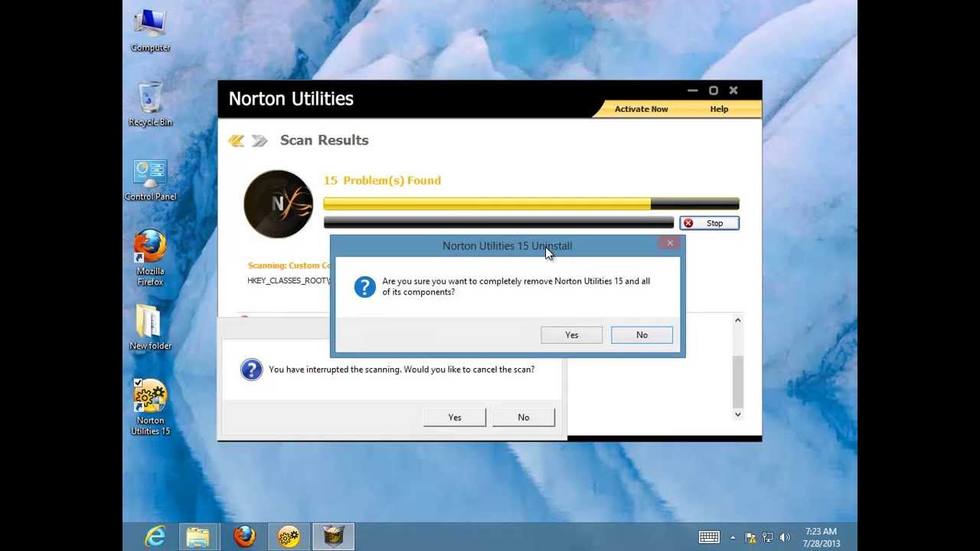Open Activate Now in Norton Utilities
980x551 pixels.
pyautogui.click(x=641, y=109)
